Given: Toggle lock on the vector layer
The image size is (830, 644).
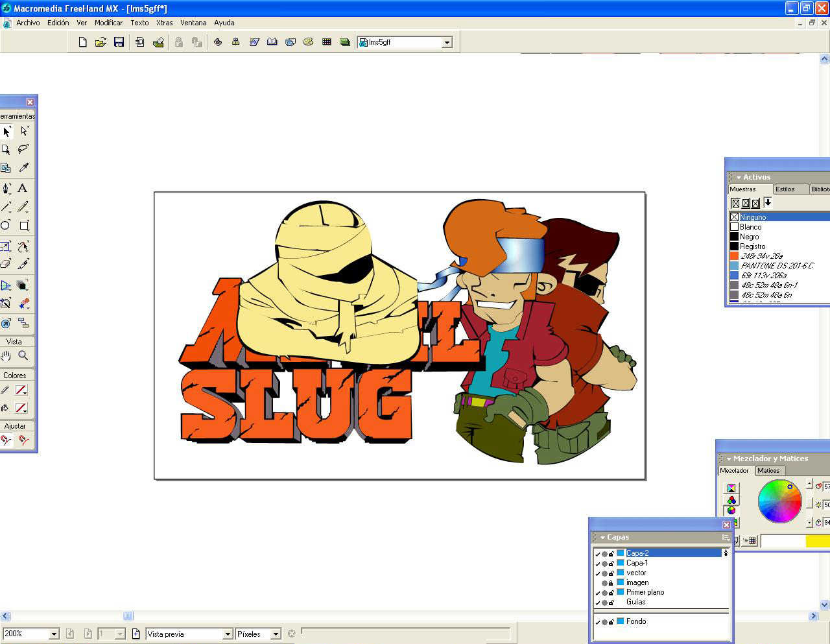Looking at the screenshot, I should [611, 573].
